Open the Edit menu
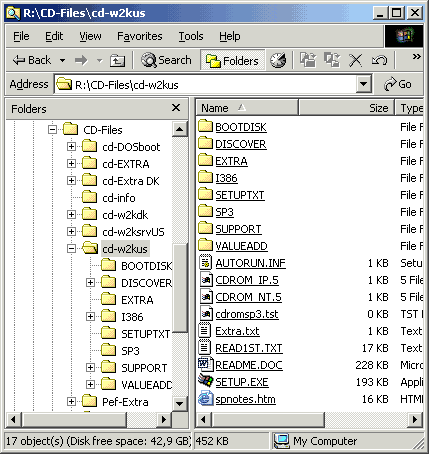This screenshot has height=454, width=429. [54, 36]
